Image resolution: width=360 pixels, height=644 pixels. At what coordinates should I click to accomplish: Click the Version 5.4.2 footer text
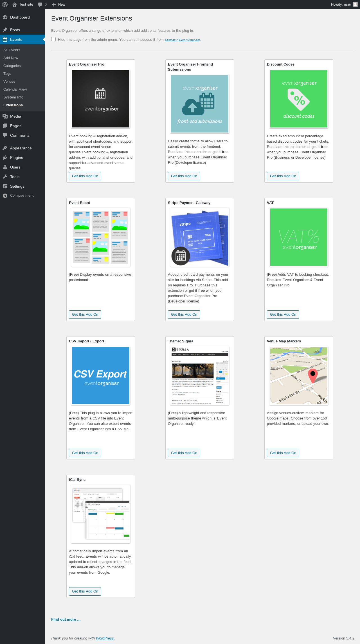344,638
